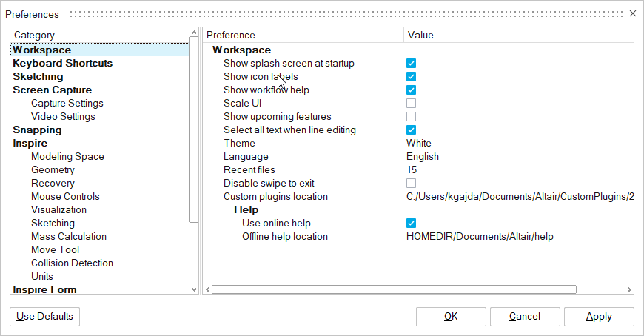Disable Show icon labels checkbox
This screenshot has height=336, width=644.
point(411,77)
